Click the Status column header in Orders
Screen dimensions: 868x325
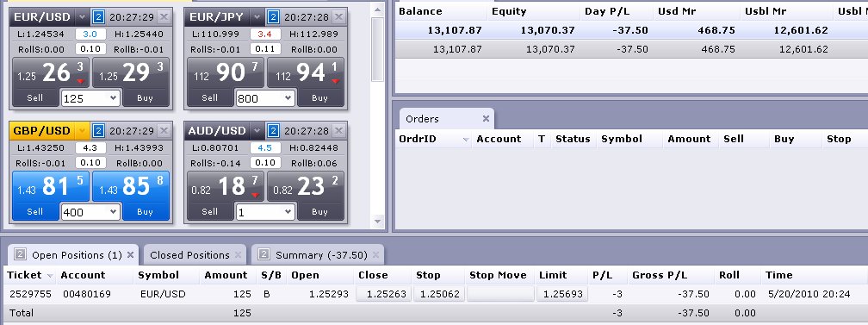tap(573, 139)
